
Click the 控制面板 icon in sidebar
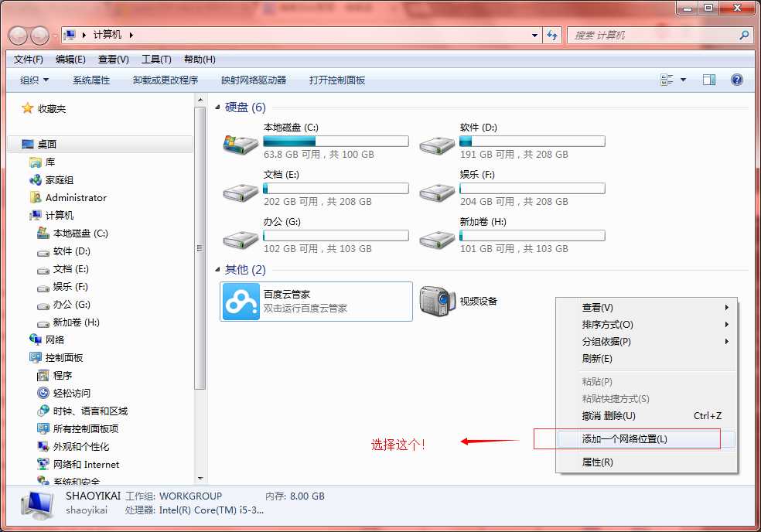(x=36, y=358)
